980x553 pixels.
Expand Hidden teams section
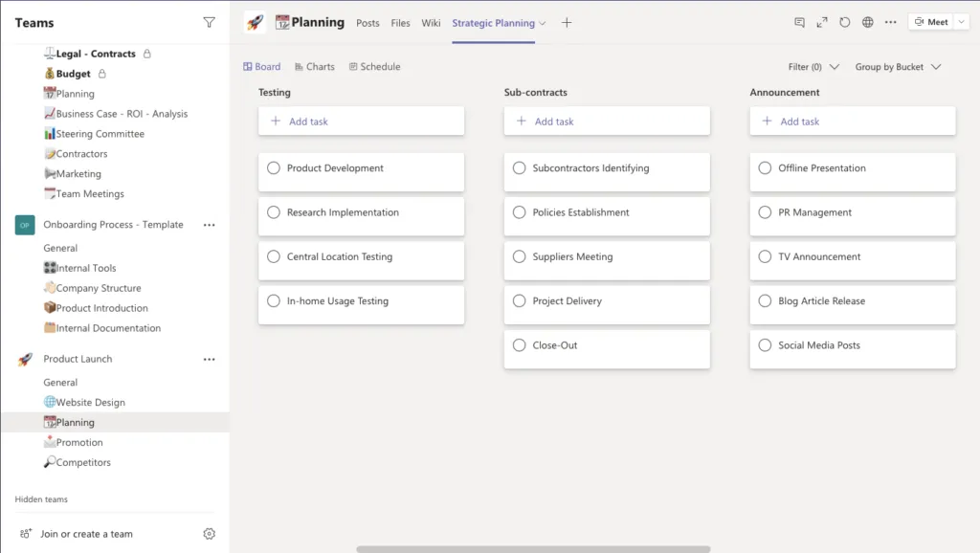tap(41, 499)
